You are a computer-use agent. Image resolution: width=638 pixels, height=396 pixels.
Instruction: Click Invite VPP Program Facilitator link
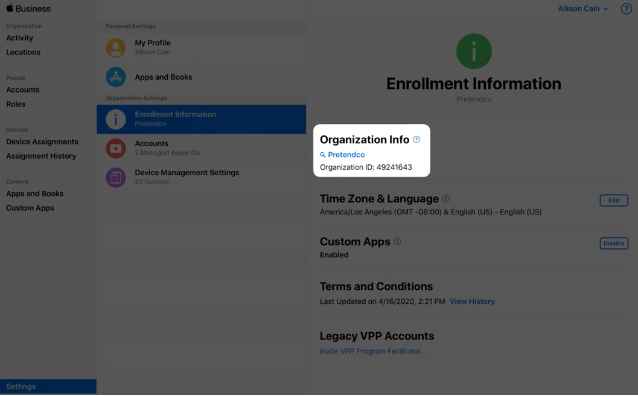click(x=373, y=351)
